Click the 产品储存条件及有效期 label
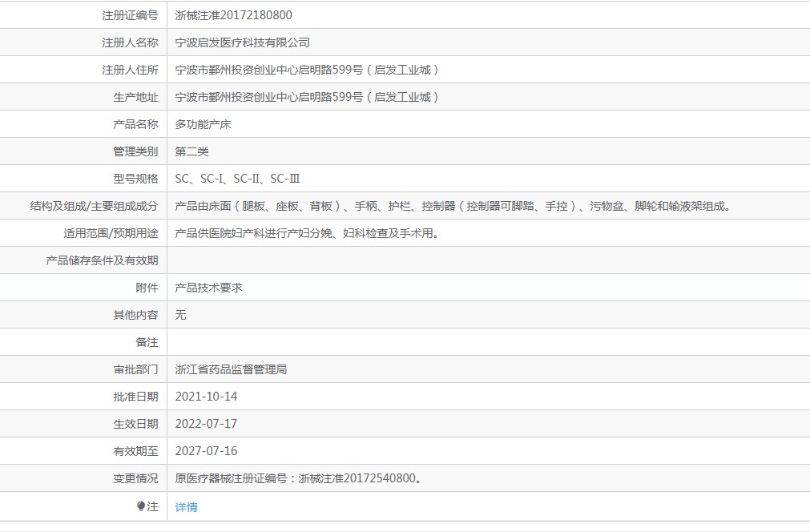810x532 pixels. pyautogui.click(x=102, y=260)
